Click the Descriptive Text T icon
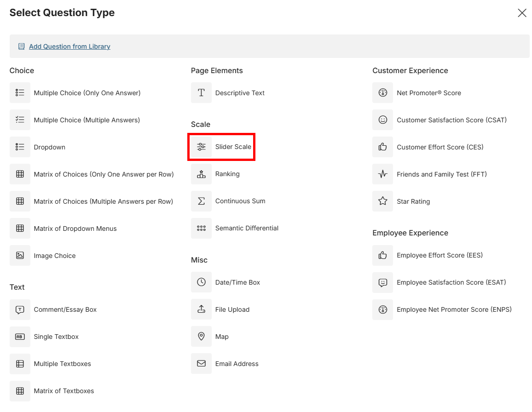532x412 pixels. click(x=201, y=92)
